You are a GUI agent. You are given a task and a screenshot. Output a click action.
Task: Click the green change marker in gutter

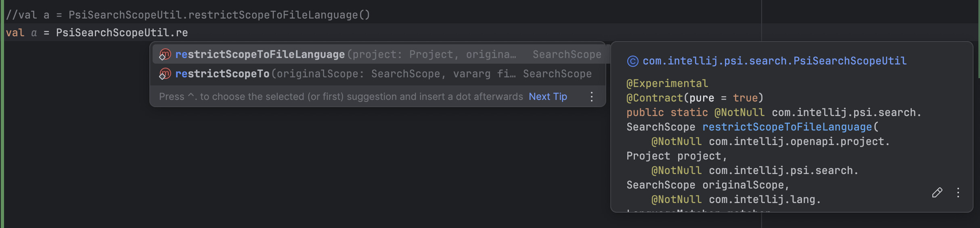tap(2, 114)
